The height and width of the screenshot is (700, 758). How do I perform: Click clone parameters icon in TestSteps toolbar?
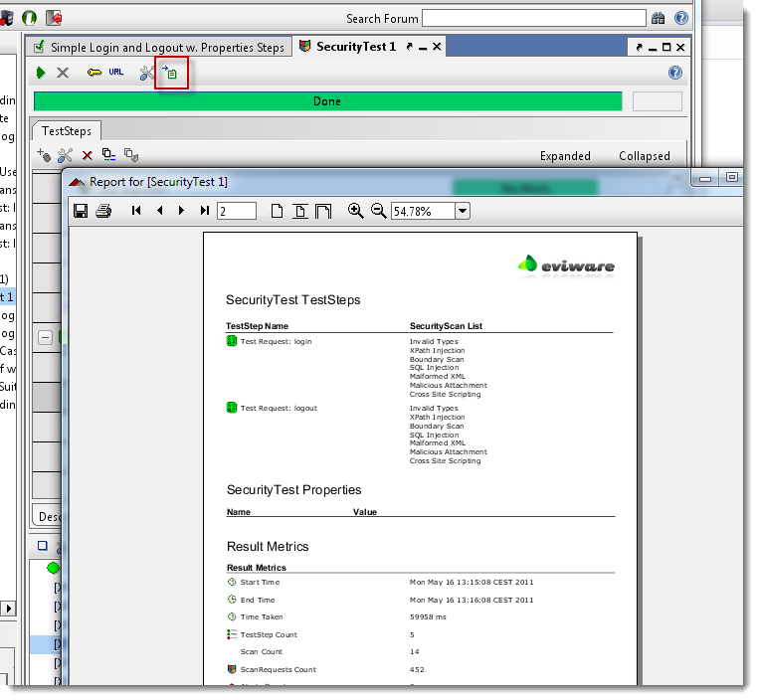pos(131,154)
